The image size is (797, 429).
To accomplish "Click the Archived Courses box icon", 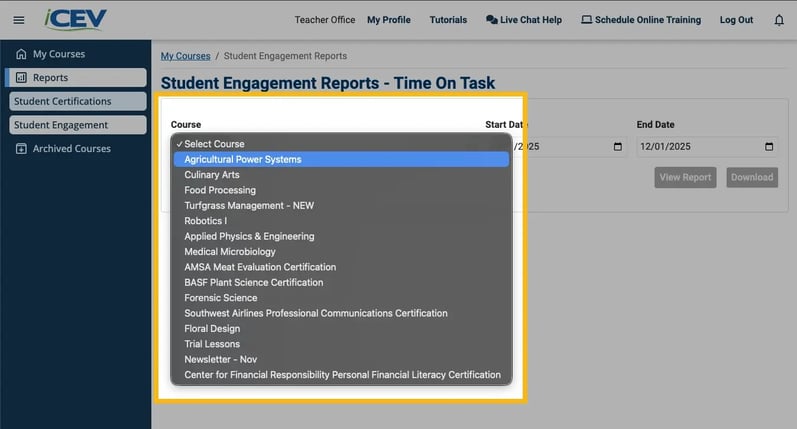I will (21, 148).
